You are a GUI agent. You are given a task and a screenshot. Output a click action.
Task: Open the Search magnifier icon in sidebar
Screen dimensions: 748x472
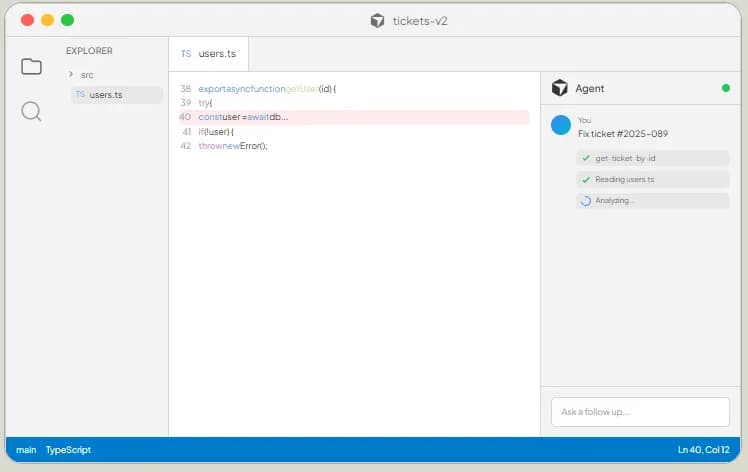click(x=31, y=112)
